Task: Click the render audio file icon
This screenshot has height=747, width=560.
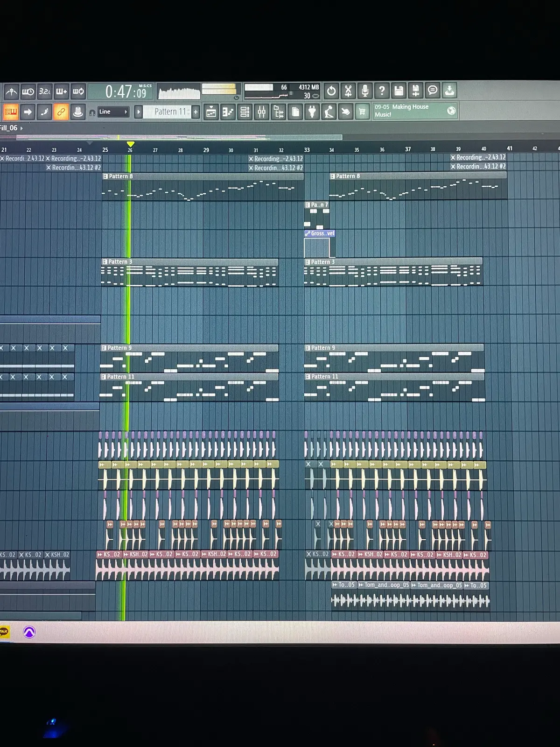Action: (x=415, y=91)
